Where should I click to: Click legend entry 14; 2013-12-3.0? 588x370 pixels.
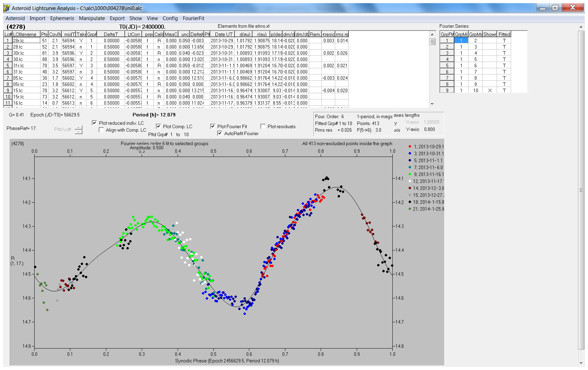(x=426, y=188)
